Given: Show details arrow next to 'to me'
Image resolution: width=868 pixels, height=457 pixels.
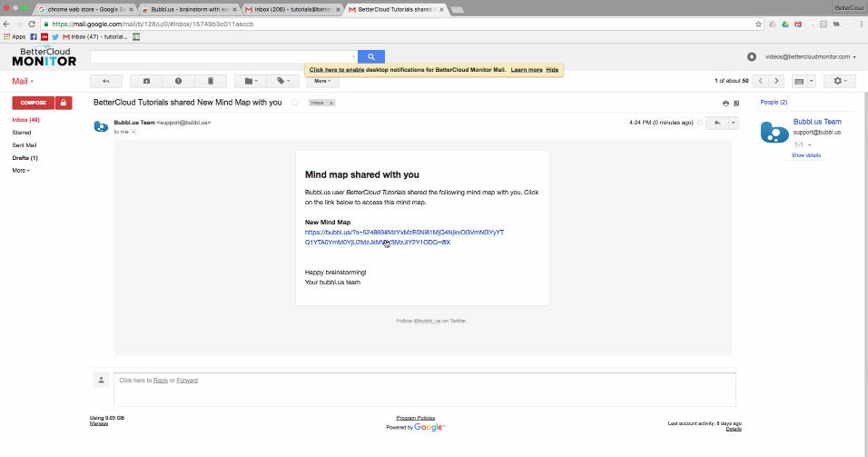Looking at the screenshot, I should click(x=133, y=132).
